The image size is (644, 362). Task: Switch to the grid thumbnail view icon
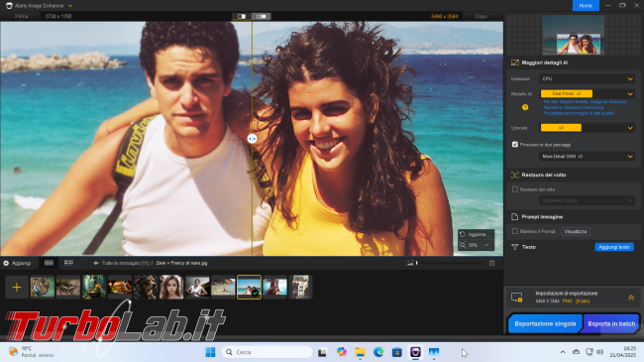tap(49, 263)
